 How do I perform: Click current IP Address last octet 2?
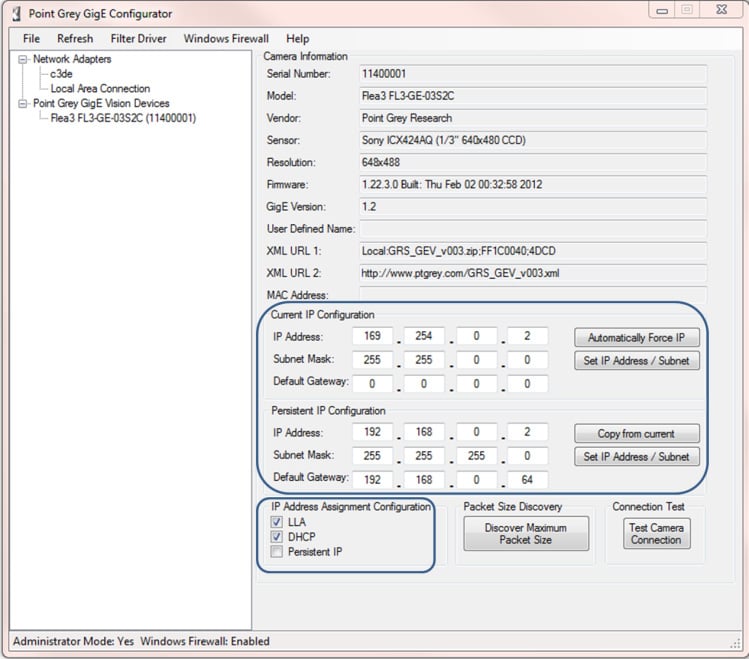[x=527, y=336]
